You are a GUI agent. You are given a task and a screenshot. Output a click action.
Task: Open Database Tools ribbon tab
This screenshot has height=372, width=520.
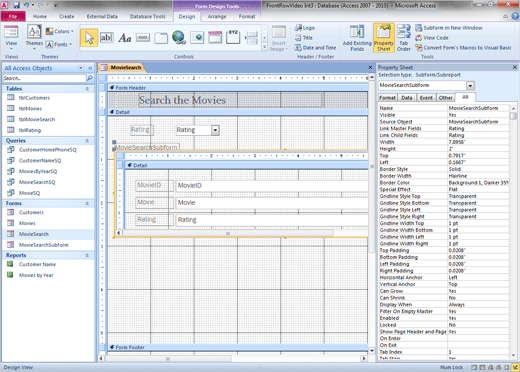click(x=147, y=16)
